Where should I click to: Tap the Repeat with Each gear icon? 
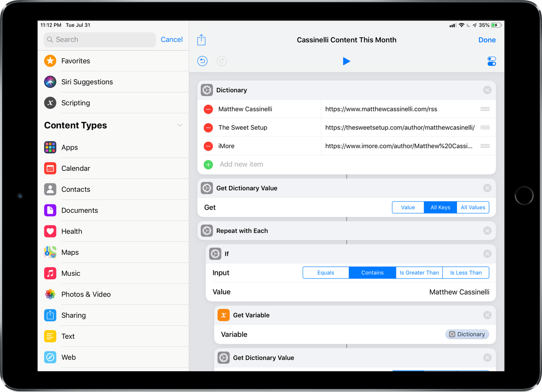click(207, 231)
